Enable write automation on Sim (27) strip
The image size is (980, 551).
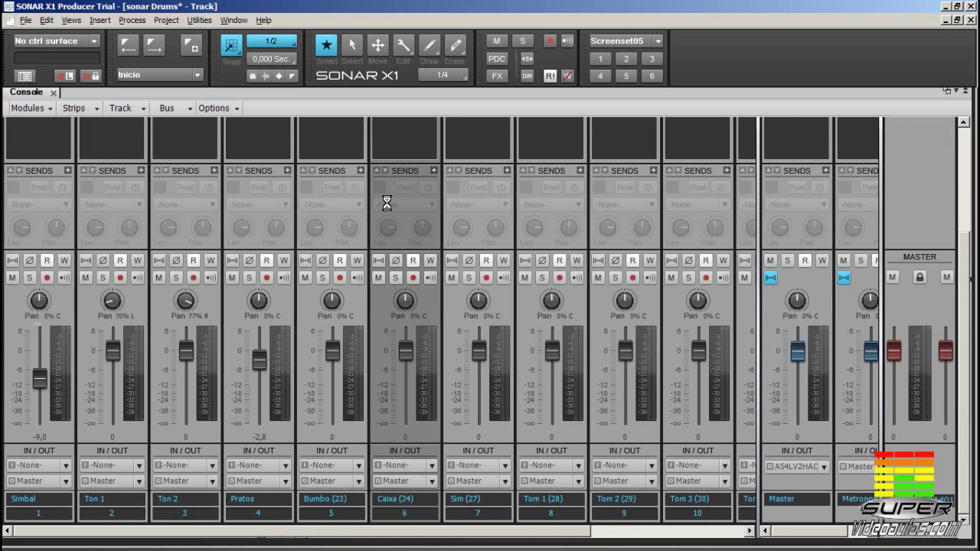coord(503,260)
